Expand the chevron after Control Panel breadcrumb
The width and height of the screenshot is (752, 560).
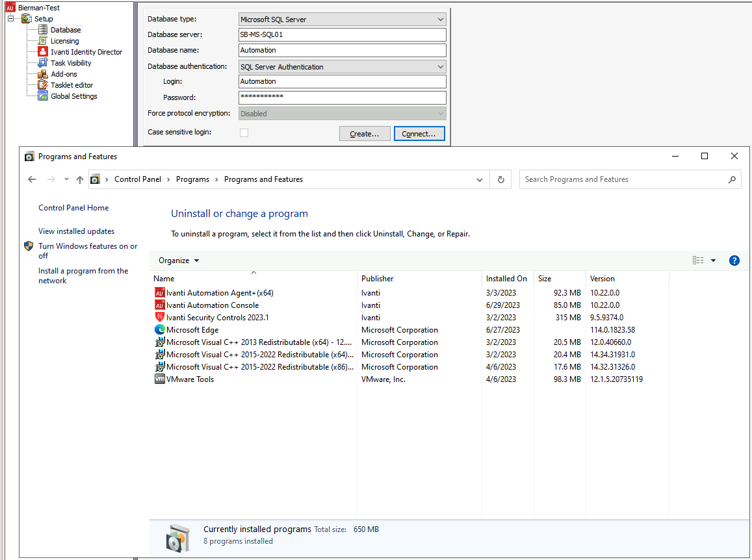pos(168,179)
